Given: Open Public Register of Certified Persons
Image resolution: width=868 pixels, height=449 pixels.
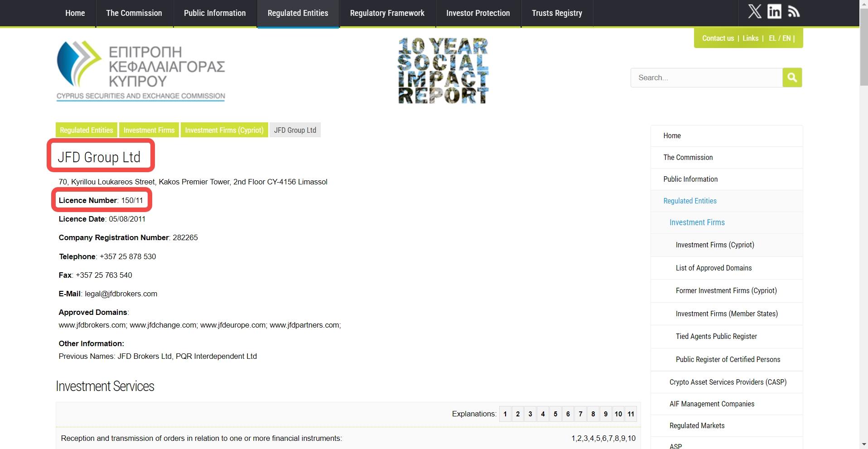Looking at the screenshot, I should [727, 359].
